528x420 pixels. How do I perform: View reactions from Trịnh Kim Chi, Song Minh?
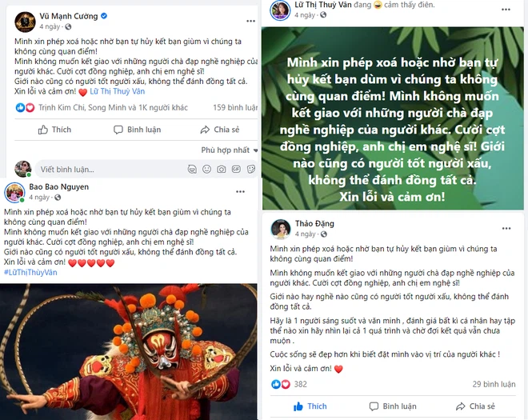click(113, 107)
